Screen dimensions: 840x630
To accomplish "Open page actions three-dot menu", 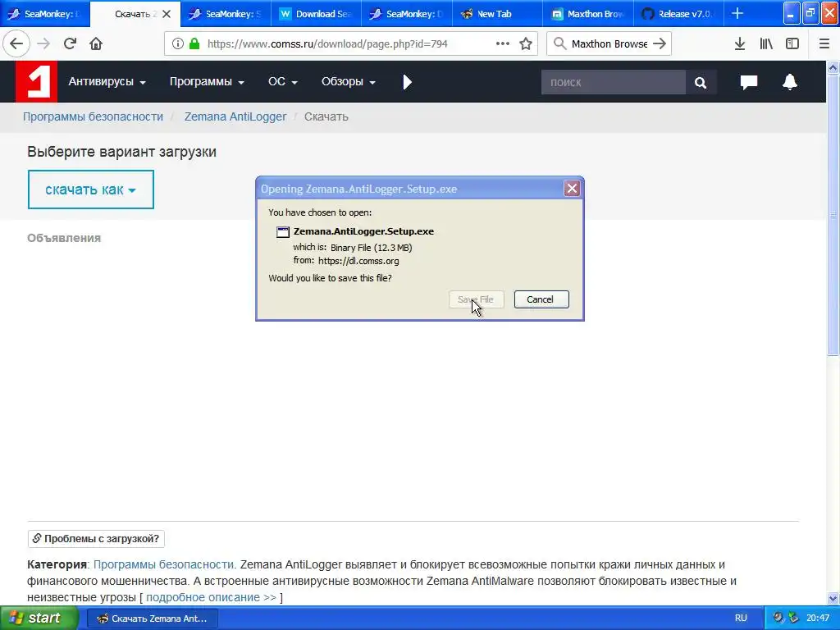I will (503, 44).
